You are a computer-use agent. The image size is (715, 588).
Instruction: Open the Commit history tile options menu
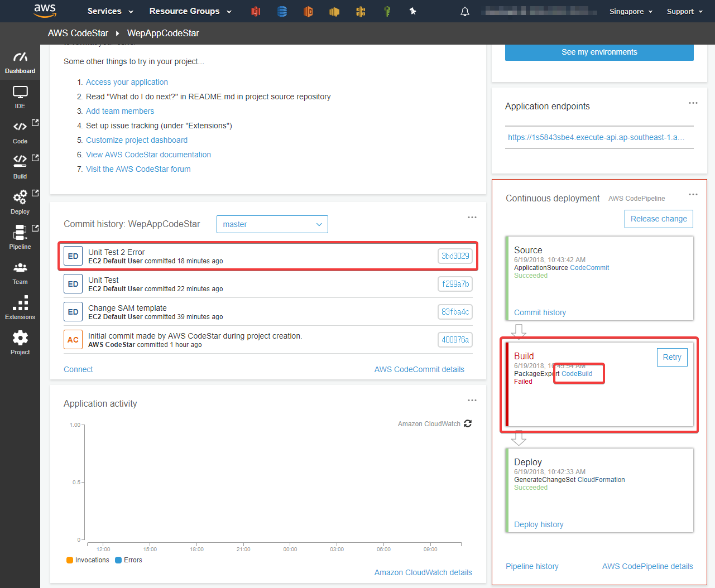click(472, 217)
